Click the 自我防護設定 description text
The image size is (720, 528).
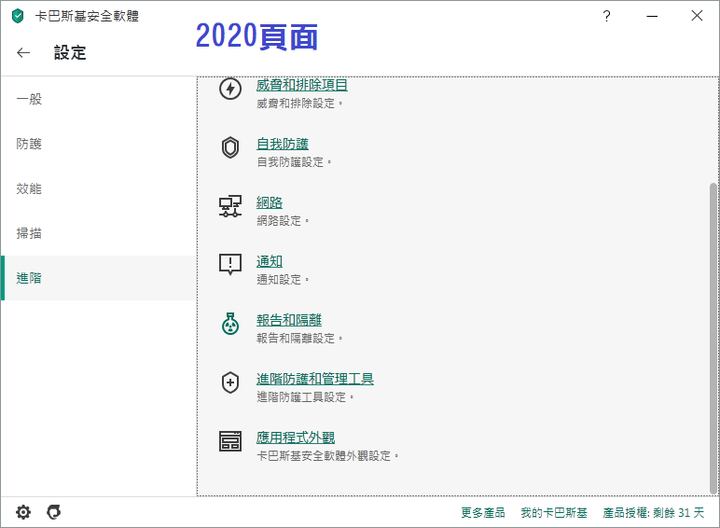pyautogui.click(x=293, y=162)
